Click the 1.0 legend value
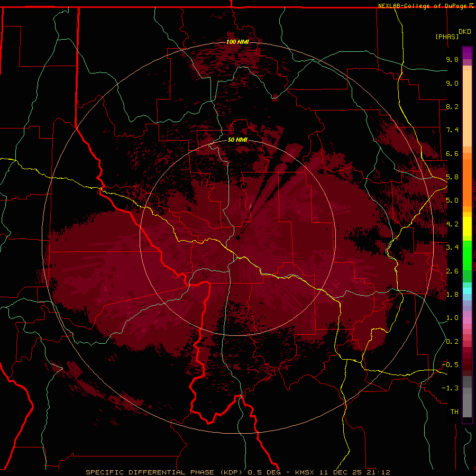 click(452, 318)
